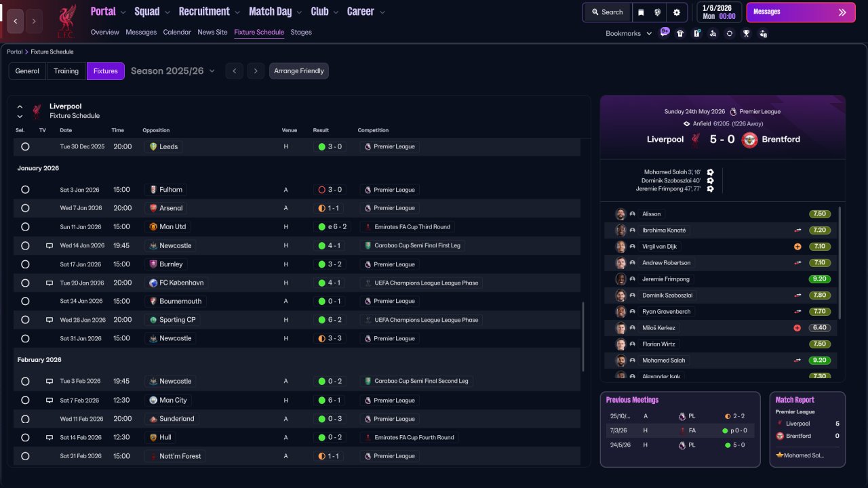
Task: Click Alisson's player portrait
Action: pyautogui.click(x=620, y=214)
